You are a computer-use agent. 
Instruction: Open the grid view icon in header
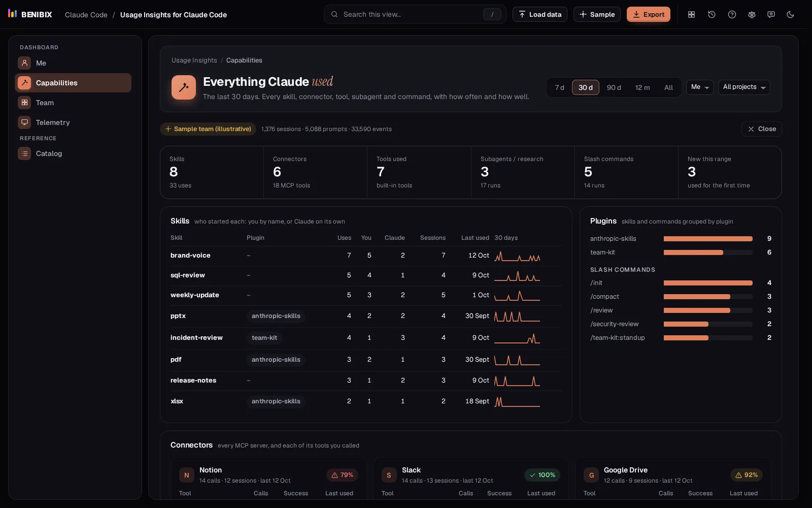point(691,14)
